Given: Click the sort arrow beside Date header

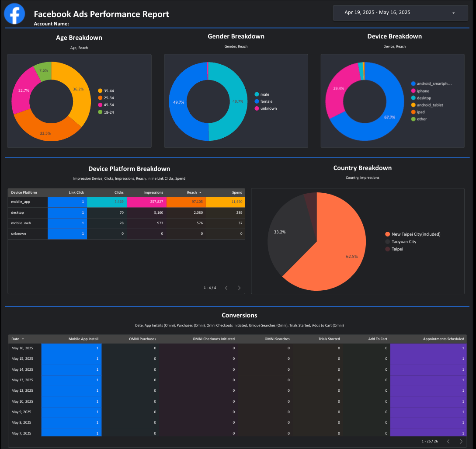Looking at the screenshot, I should pos(23,339).
